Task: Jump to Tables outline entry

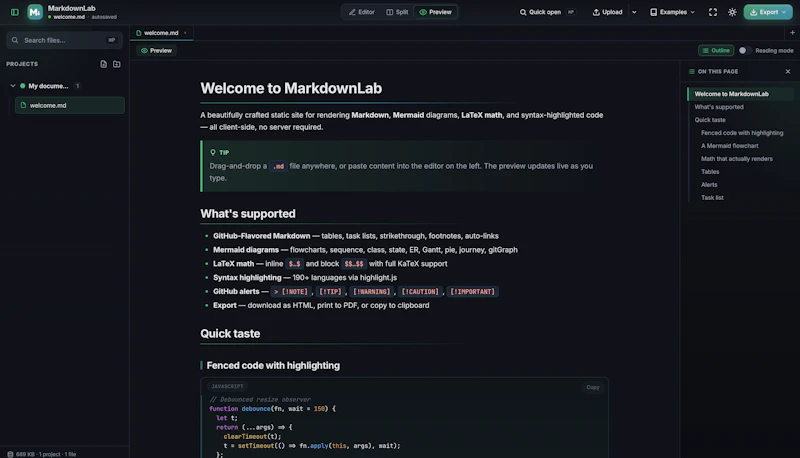Action: click(710, 172)
